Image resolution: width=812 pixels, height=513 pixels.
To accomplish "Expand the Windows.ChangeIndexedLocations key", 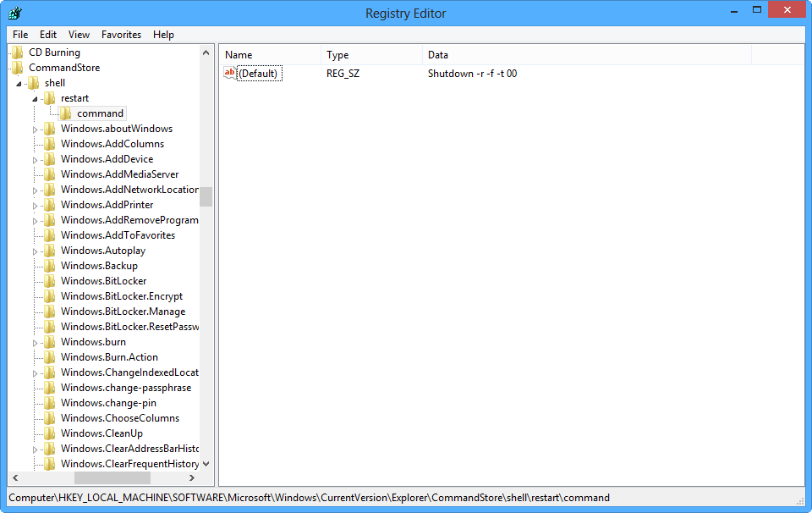I will point(35,373).
